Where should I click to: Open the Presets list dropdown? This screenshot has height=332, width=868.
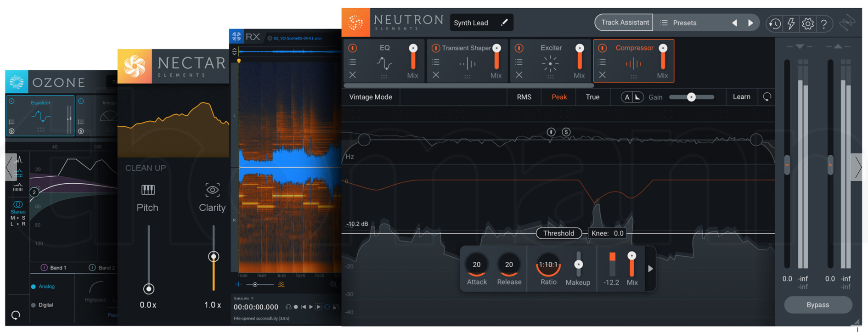tap(679, 23)
